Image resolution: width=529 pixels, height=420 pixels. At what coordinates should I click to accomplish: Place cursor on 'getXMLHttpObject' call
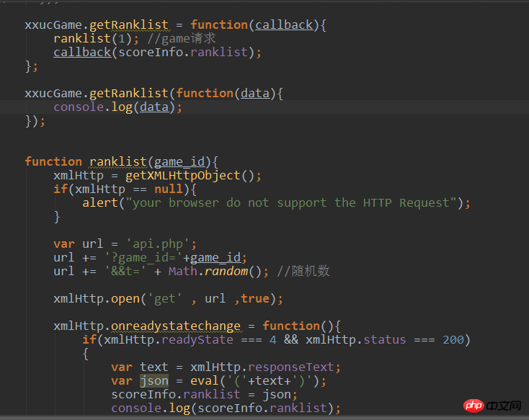coord(183,176)
